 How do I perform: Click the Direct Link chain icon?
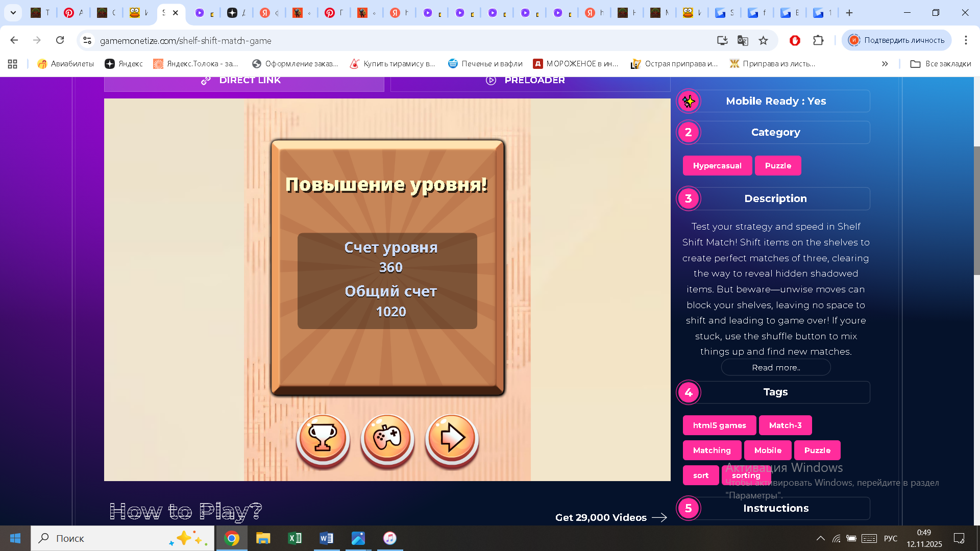coord(206,80)
